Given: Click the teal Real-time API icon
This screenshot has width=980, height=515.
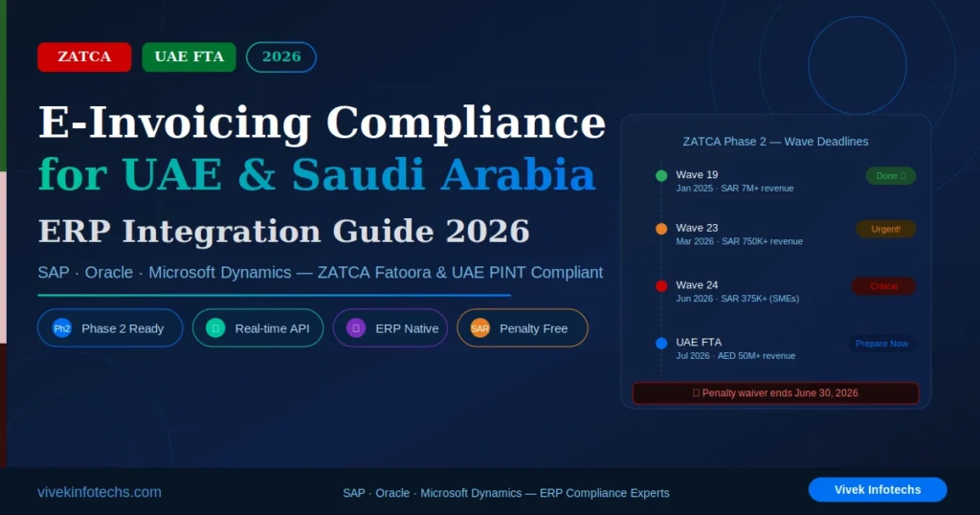Looking at the screenshot, I should pos(215,328).
